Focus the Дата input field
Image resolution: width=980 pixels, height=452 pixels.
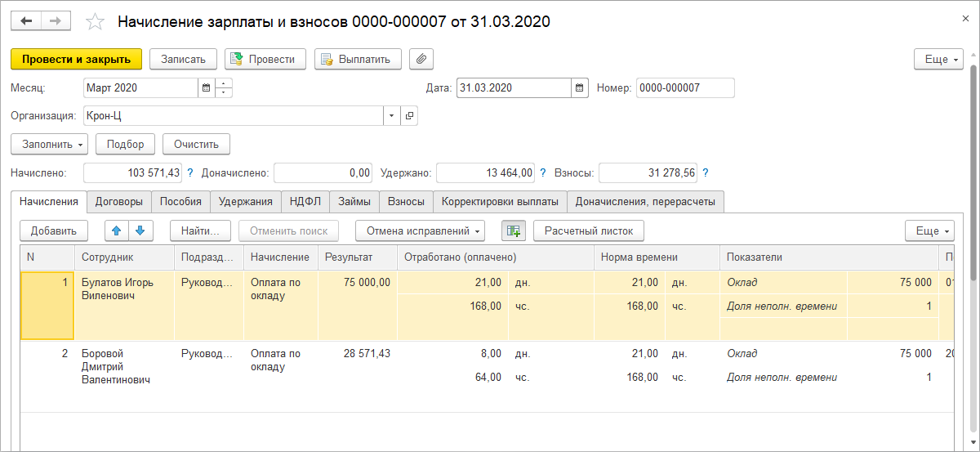click(x=513, y=87)
